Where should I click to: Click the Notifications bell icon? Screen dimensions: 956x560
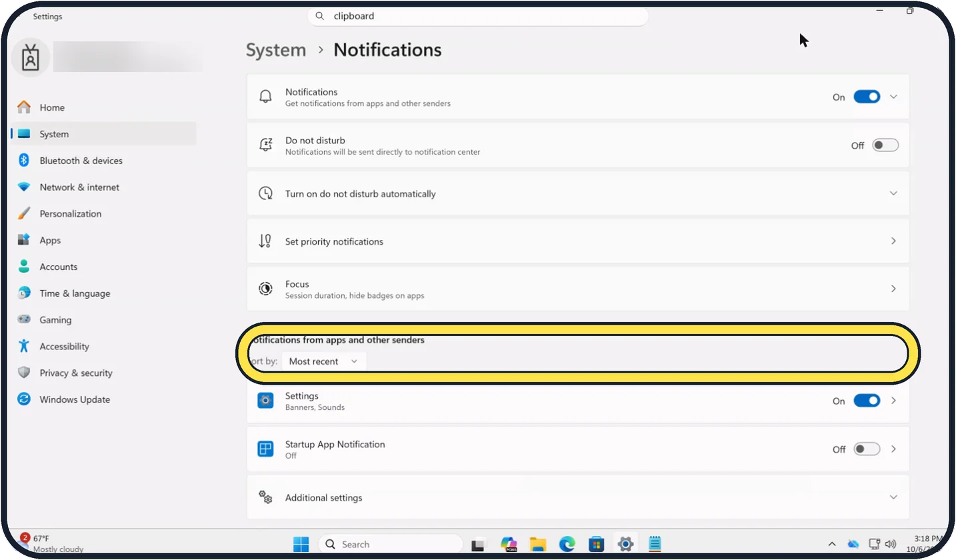click(x=265, y=97)
